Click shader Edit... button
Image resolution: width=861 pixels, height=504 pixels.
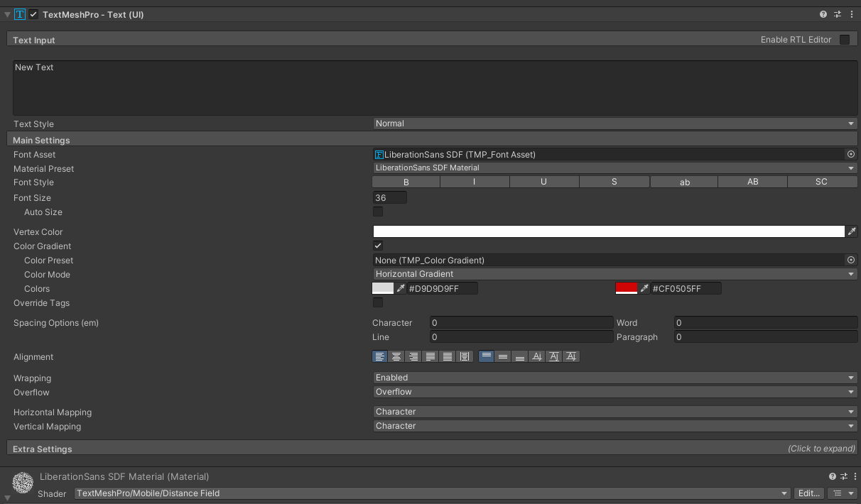810,493
